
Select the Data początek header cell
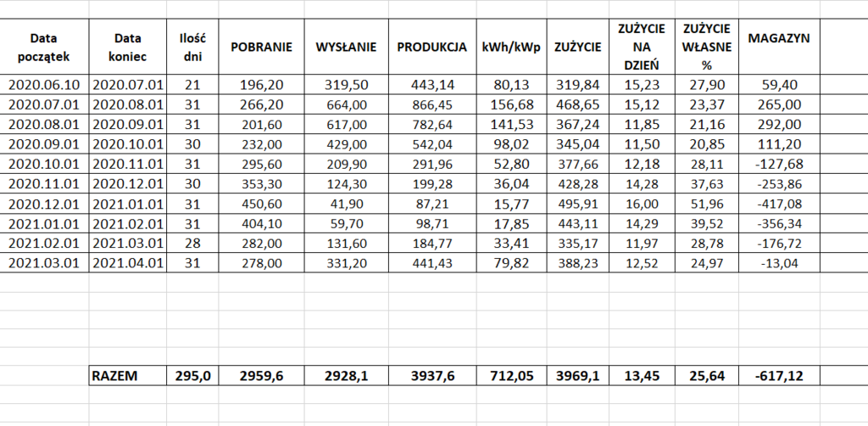(x=44, y=47)
